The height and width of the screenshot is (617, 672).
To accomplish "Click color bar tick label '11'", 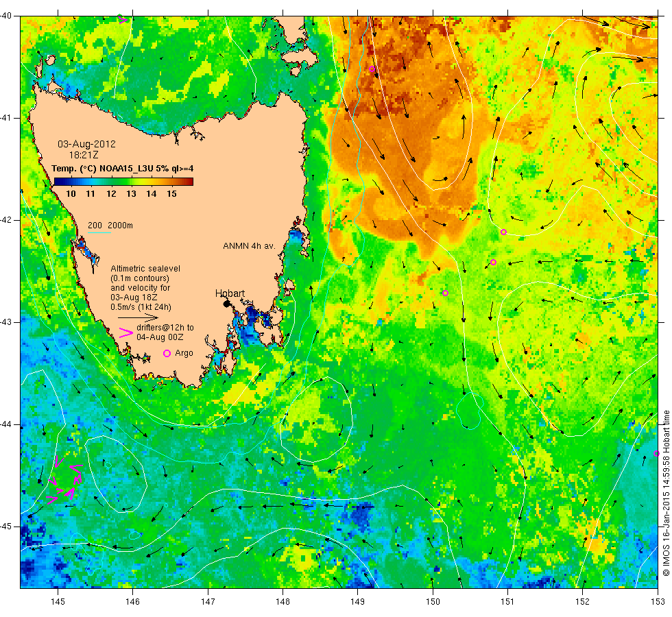I will click(91, 193).
